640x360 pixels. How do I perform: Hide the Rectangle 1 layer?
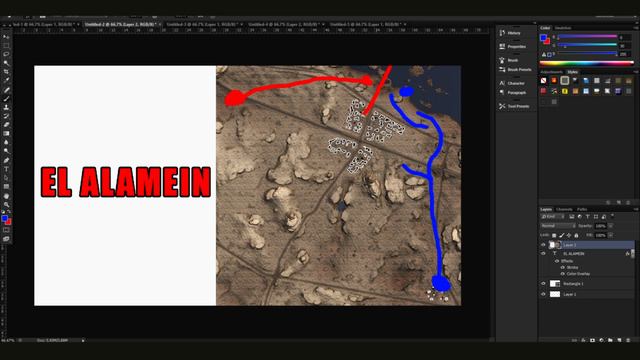pos(543,283)
